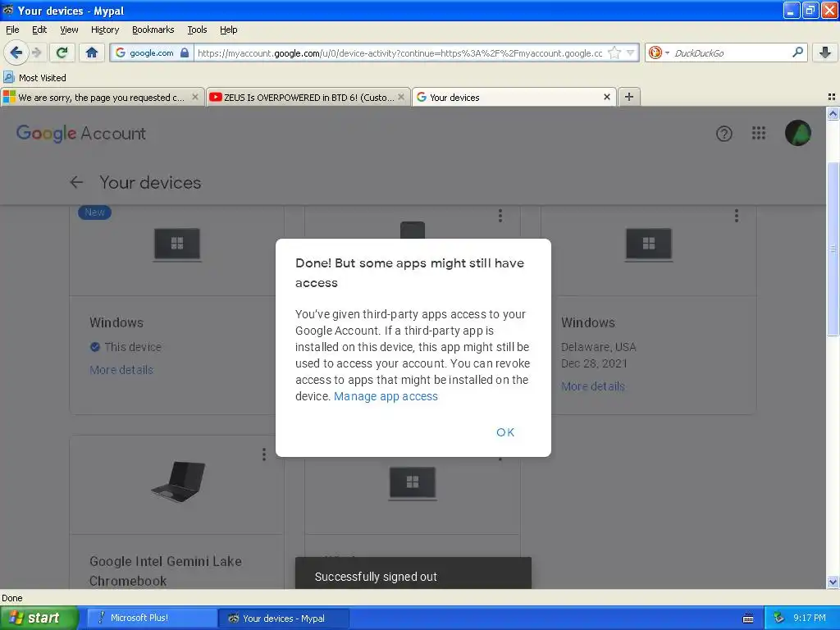This screenshot has height=630, width=840.
Task: Click the google.com site identity label
Action: 152,52
